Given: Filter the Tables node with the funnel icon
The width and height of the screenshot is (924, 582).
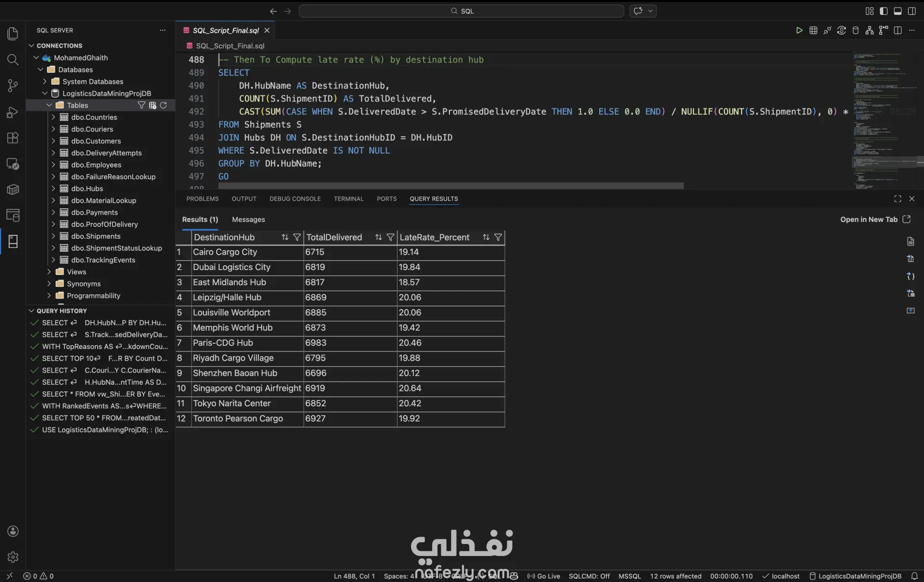Looking at the screenshot, I should [141, 105].
